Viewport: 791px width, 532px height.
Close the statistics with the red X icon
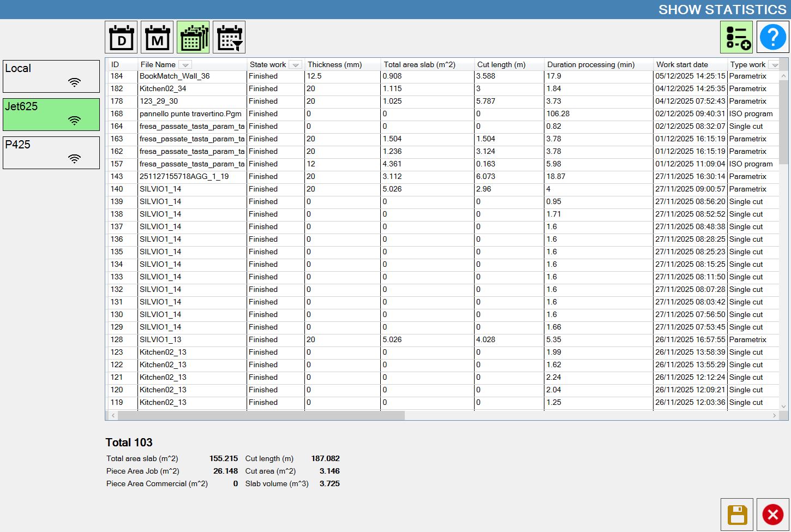(x=773, y=515)
